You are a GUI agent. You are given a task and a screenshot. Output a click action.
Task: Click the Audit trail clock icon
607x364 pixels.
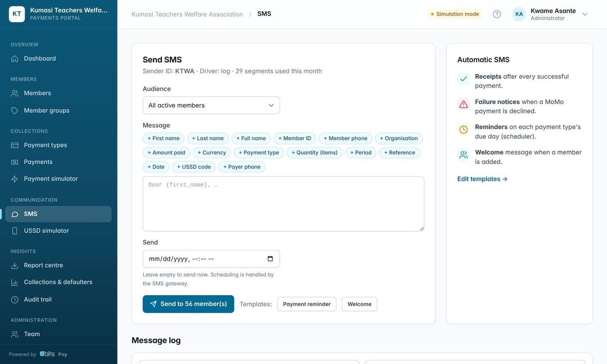[15, 300]
